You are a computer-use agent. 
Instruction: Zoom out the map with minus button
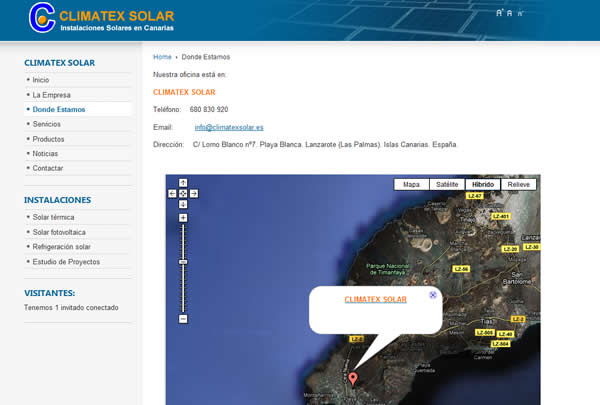183,319
